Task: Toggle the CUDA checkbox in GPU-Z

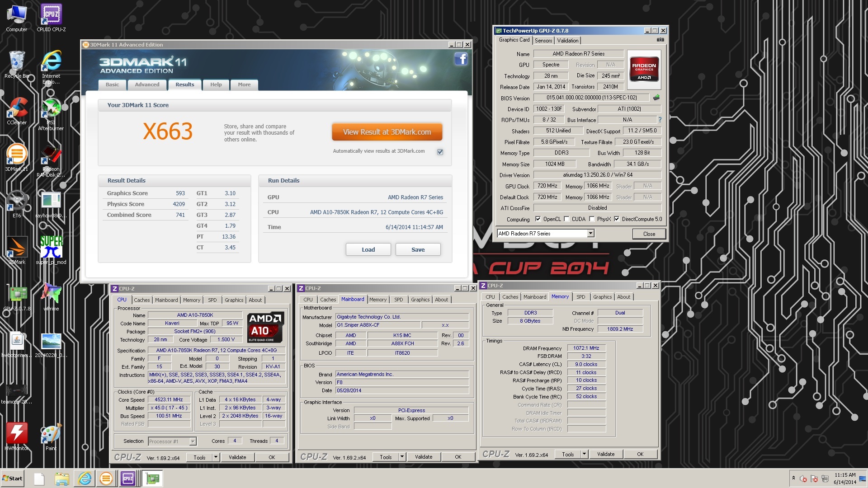Action: pos(566,219)
